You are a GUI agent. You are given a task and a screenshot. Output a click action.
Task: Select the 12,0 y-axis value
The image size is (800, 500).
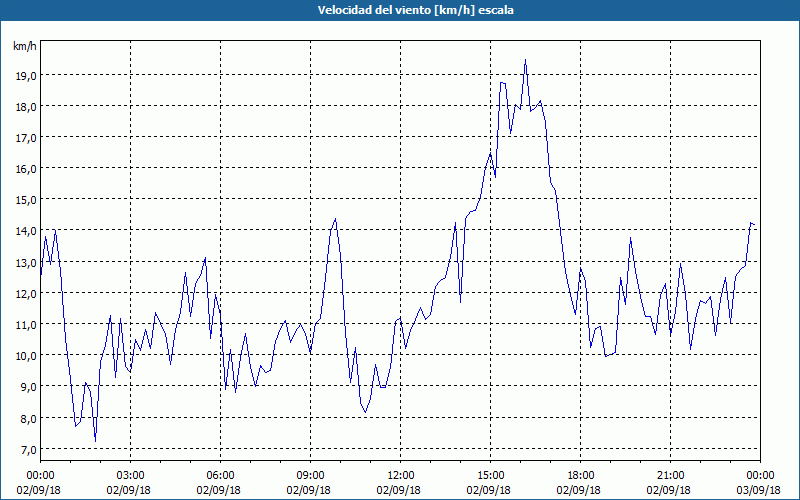pos(26,294)
